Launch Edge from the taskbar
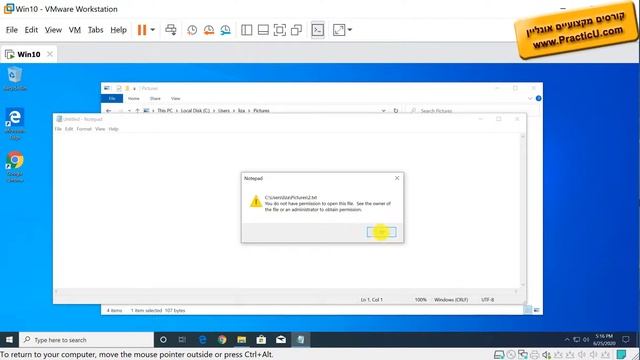Image resolution: width=640 pixels, height=360 pixels. [x=202, y=340]
